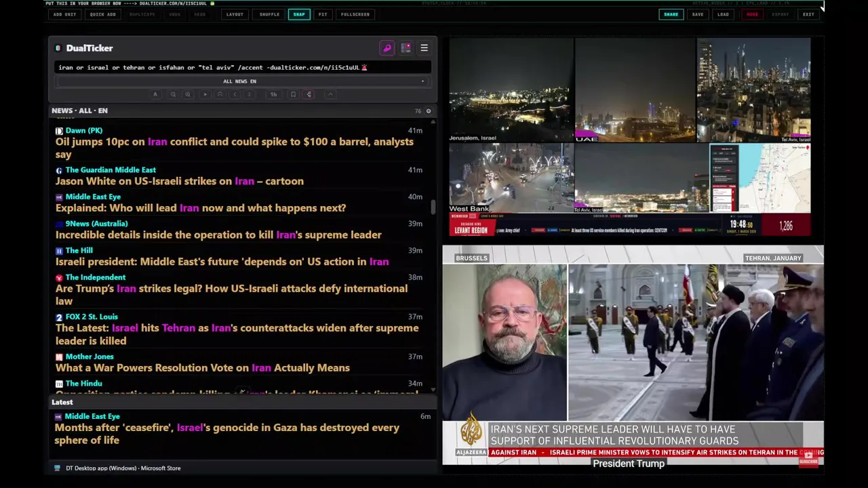
Task: Click LAYOUT in top toolbar
Action: [235, 14]
